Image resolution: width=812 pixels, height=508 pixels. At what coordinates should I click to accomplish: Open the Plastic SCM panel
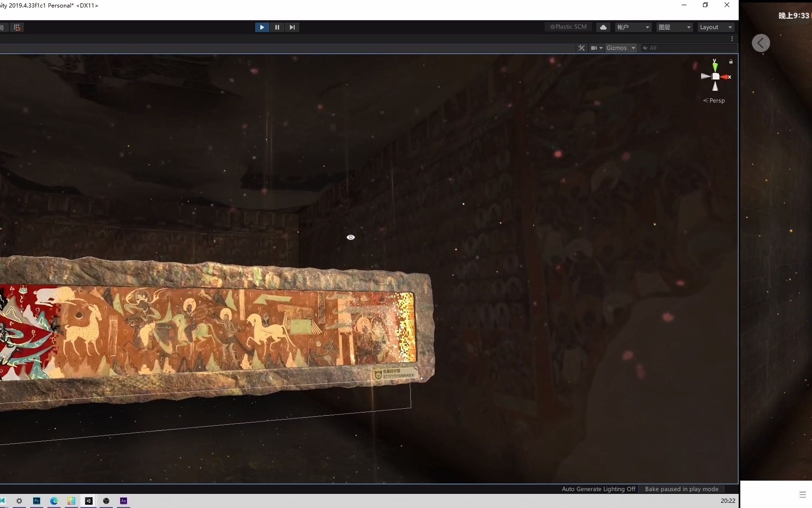click(569, 27)
